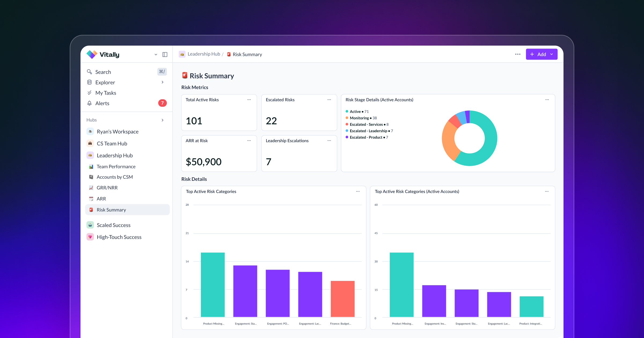This screenshot has width=644, height=338.
Task: Toggle the sidebar collapse panel icon
Action: (165, 54)
